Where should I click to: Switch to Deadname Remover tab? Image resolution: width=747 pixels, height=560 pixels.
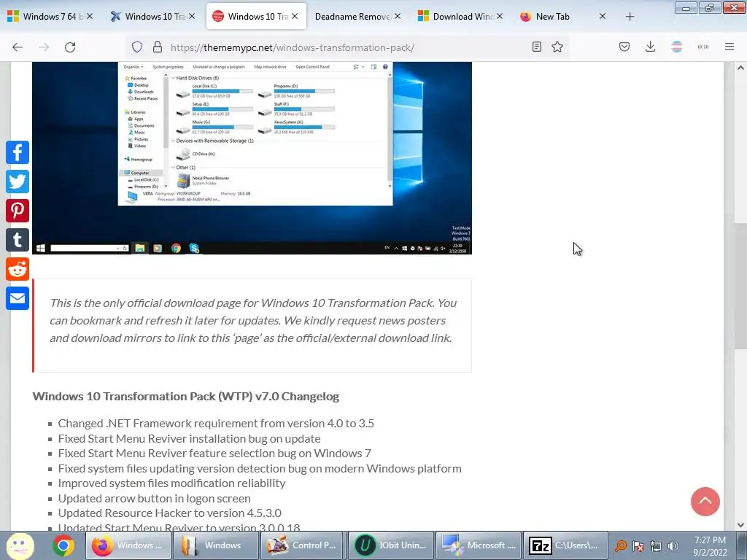356,16
